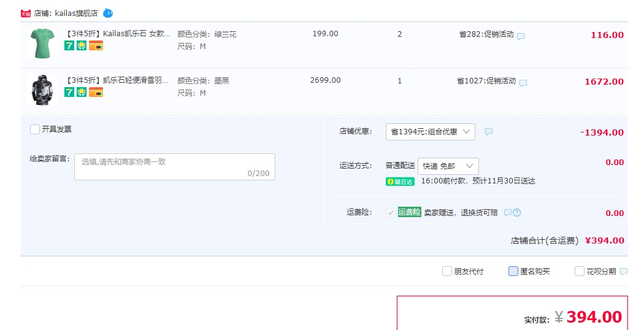Click the discount amount -1394.00
This screenshot has width=644, height=330.
[602, 132]
